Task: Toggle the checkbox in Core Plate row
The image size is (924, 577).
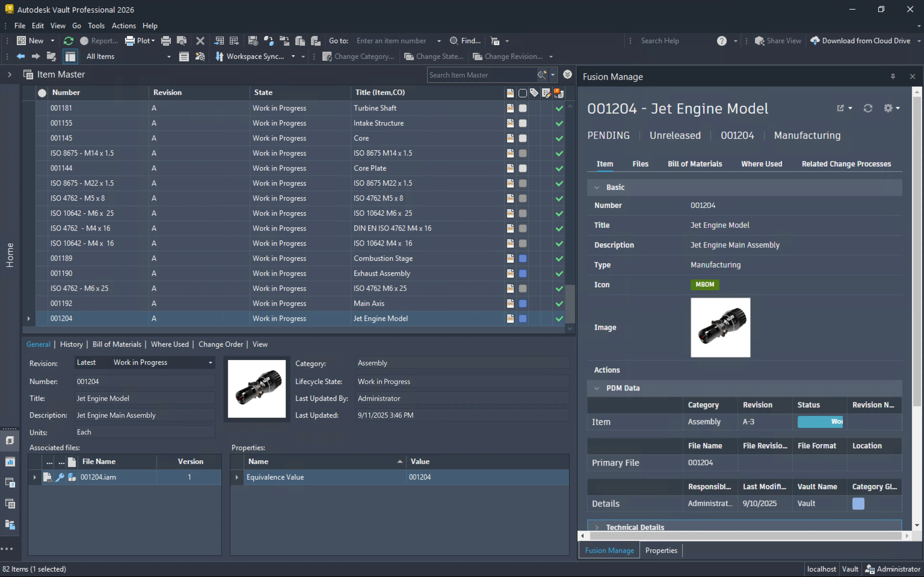Action: pyautogui.click(x=523, y=168)
